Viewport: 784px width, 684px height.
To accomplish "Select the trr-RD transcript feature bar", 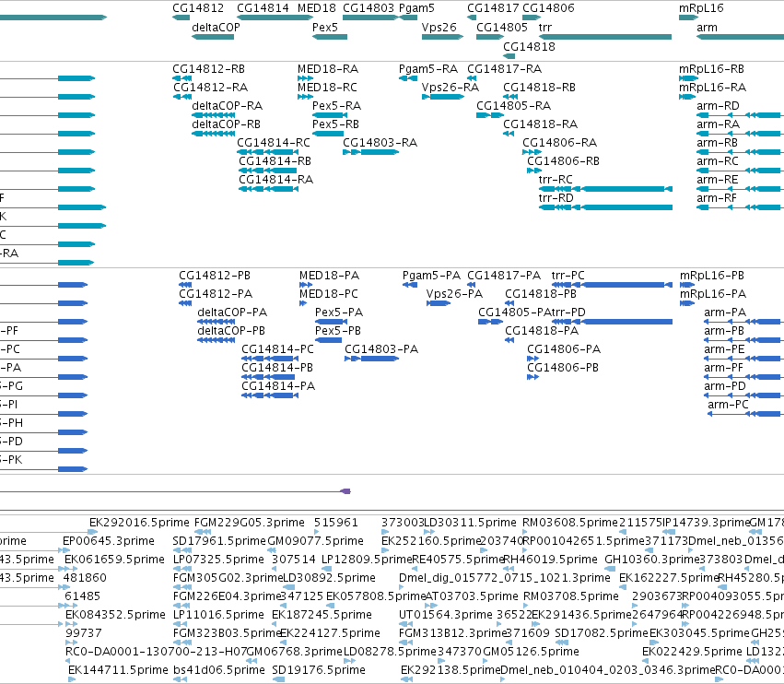I will click(x=605, y=207).
